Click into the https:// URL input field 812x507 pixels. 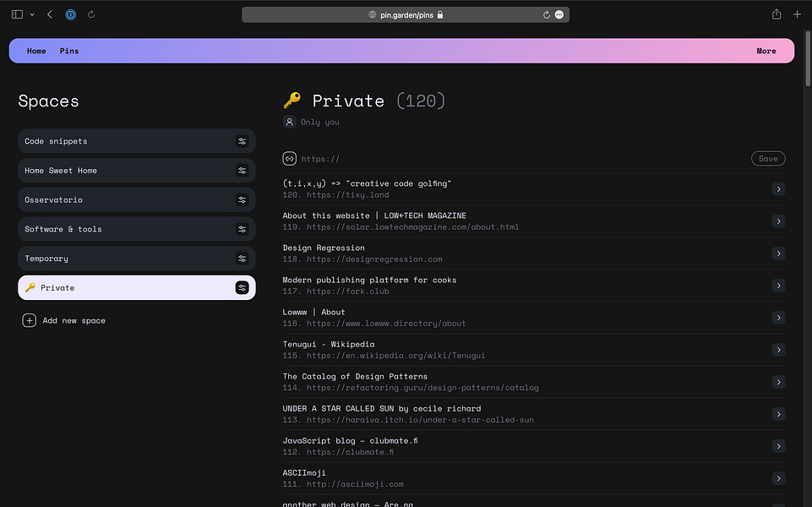coord(523,159)
